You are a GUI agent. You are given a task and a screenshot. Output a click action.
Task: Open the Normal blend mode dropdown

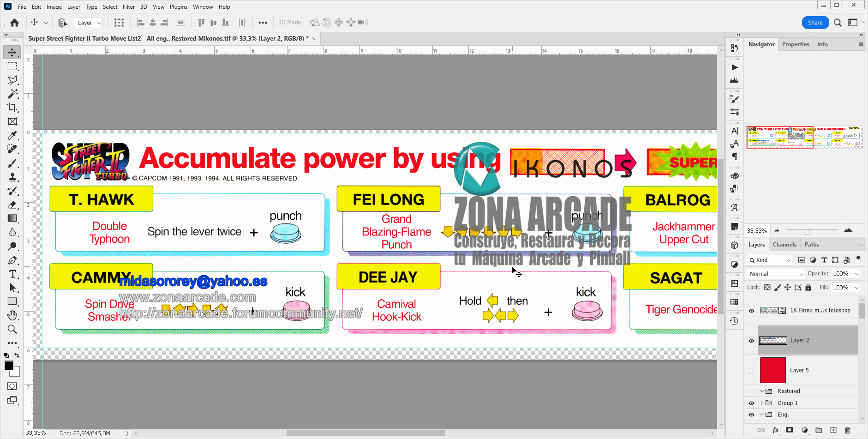point(775,274)
